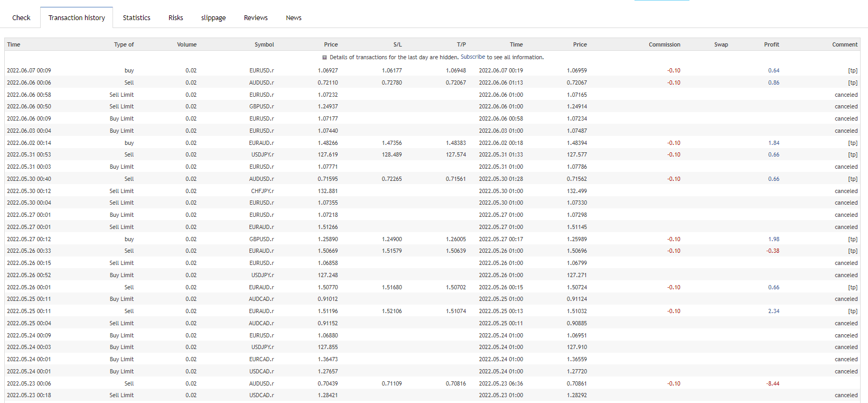Go to the slippage tab

[213, 17]
